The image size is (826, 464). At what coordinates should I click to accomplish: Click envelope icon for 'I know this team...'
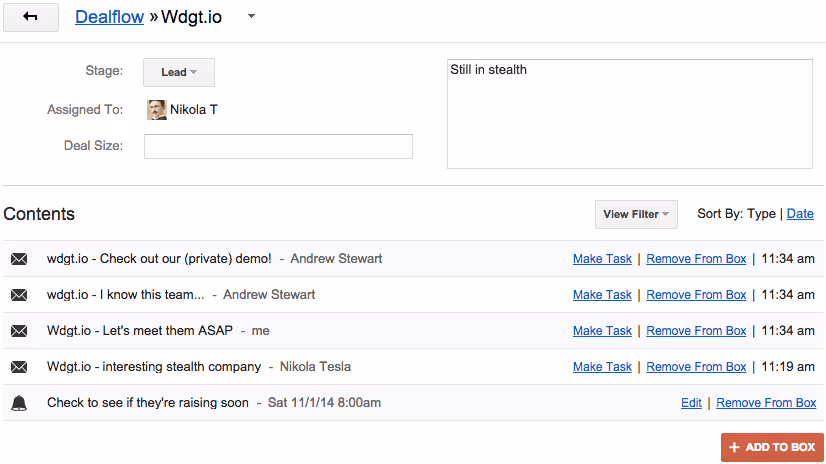point(19,295)
